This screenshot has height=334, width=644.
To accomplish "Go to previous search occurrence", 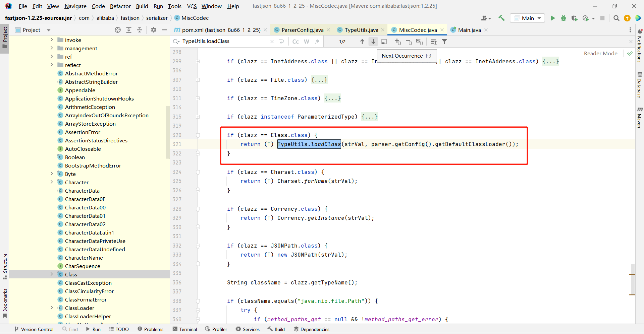I will pyautogui.click(x=362, y=42).
